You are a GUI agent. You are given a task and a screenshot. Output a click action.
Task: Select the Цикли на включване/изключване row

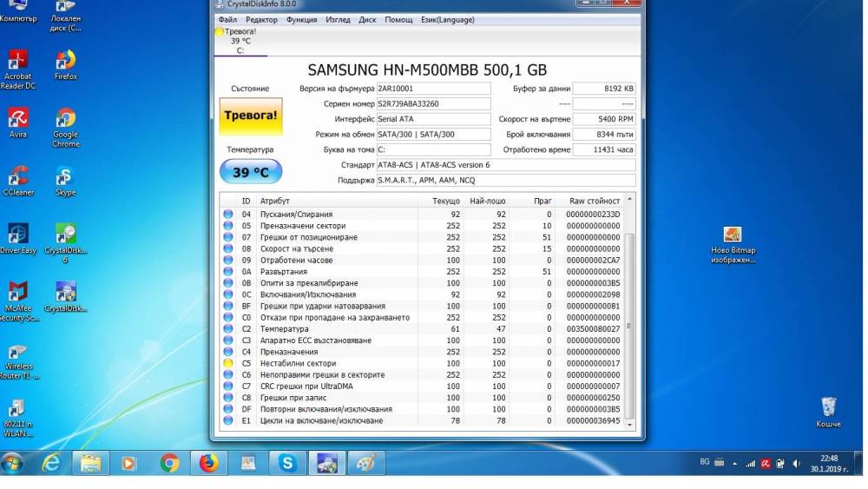[x=422, y=421]
